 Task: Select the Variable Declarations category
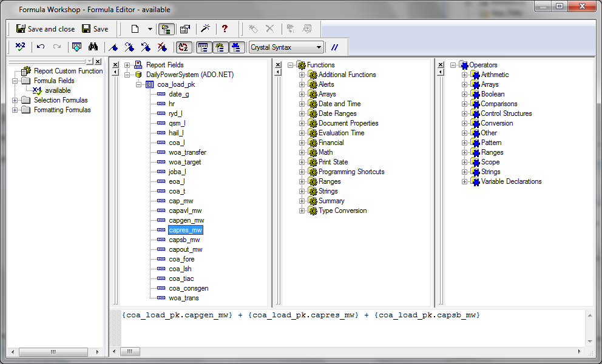511,181
